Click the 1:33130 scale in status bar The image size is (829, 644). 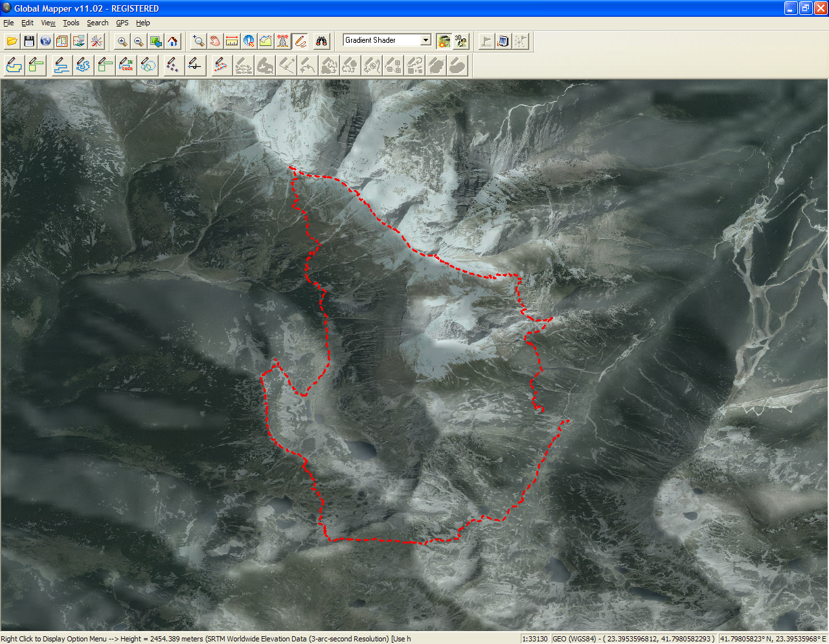click(535, 639)
